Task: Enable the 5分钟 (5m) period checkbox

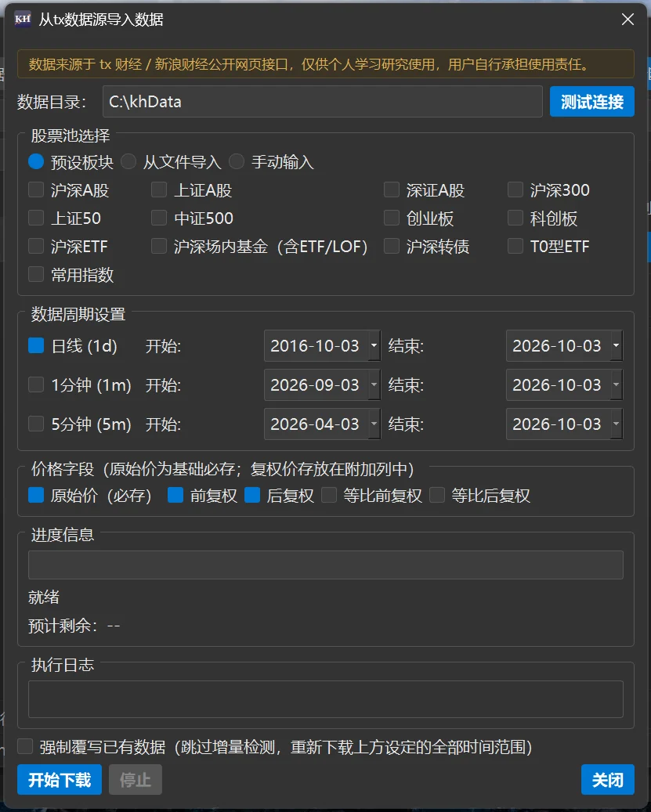Action: (x=36, y=424)
